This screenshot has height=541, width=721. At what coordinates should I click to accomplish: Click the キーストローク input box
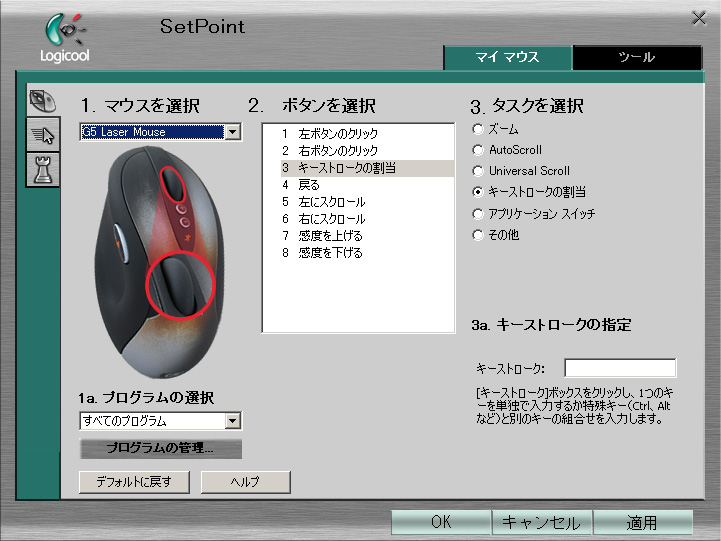620,368
